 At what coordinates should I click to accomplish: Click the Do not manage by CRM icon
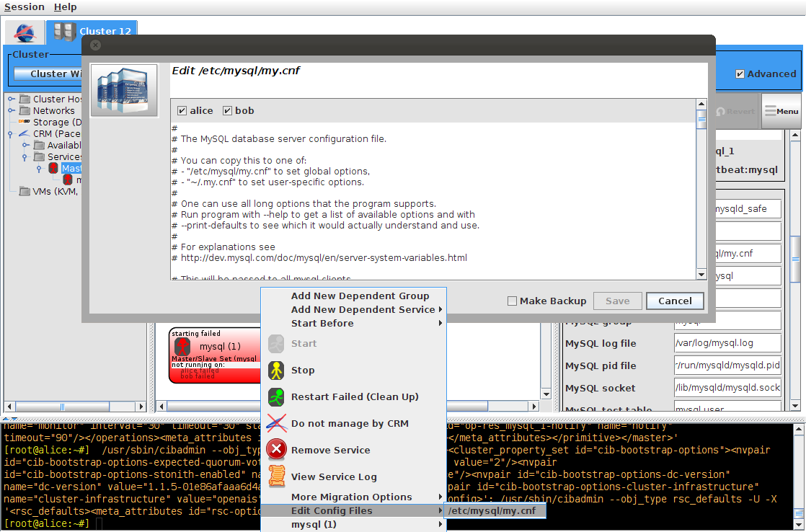(x=276, y=423)
